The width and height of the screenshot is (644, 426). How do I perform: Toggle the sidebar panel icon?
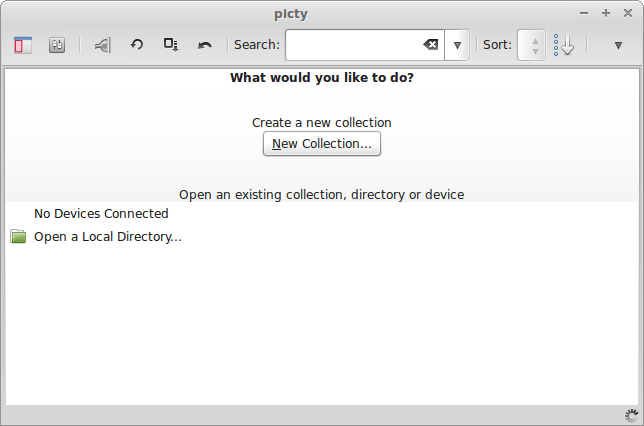coord(23,45)
